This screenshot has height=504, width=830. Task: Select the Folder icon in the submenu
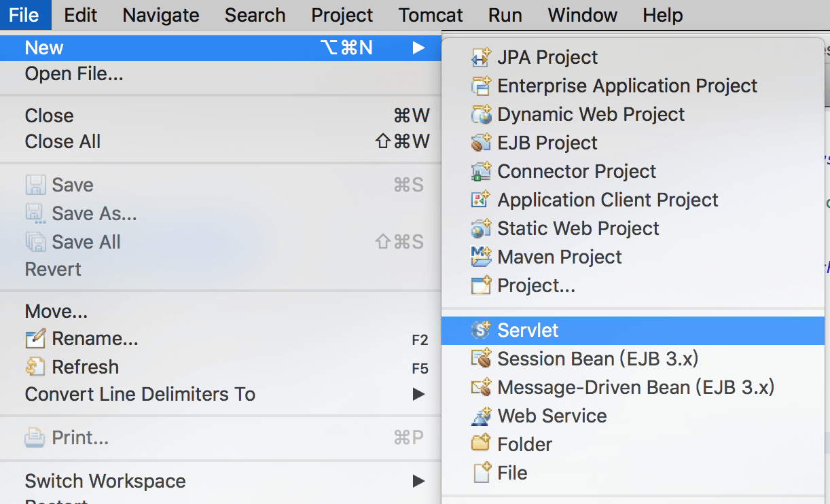click(x=480, y=444)
